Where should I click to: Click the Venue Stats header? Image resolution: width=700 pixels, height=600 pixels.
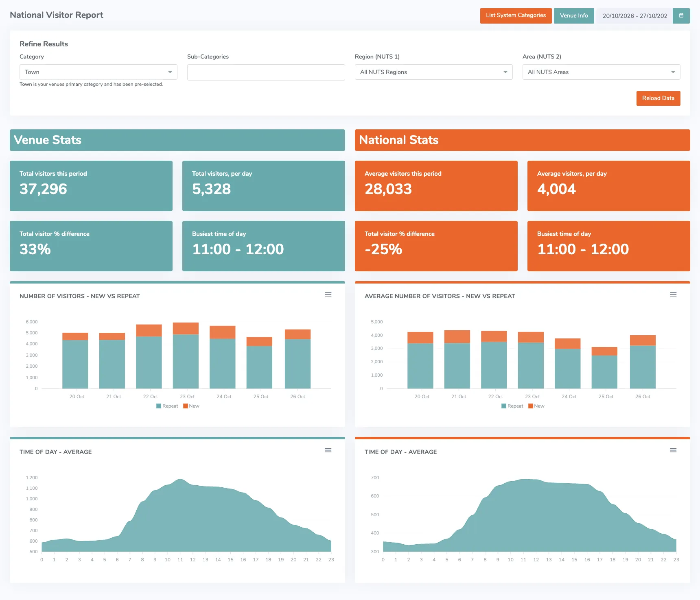click(x=177, y=140)
